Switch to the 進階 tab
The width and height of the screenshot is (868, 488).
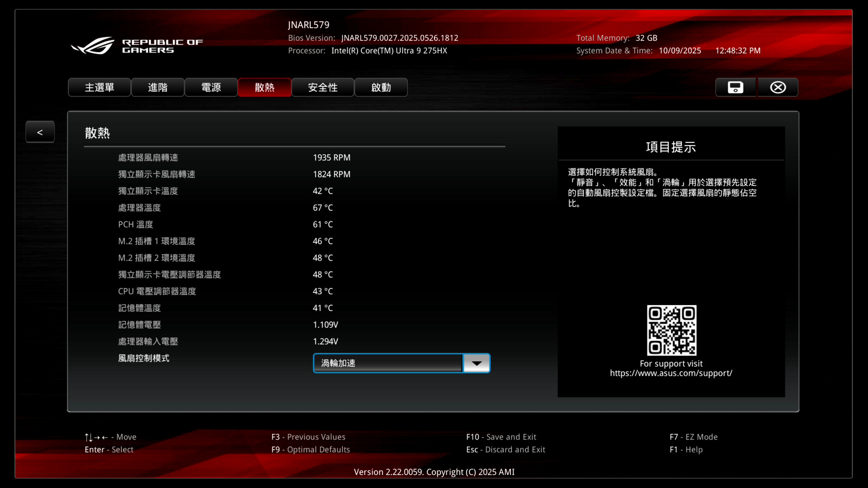pos(157,87)
